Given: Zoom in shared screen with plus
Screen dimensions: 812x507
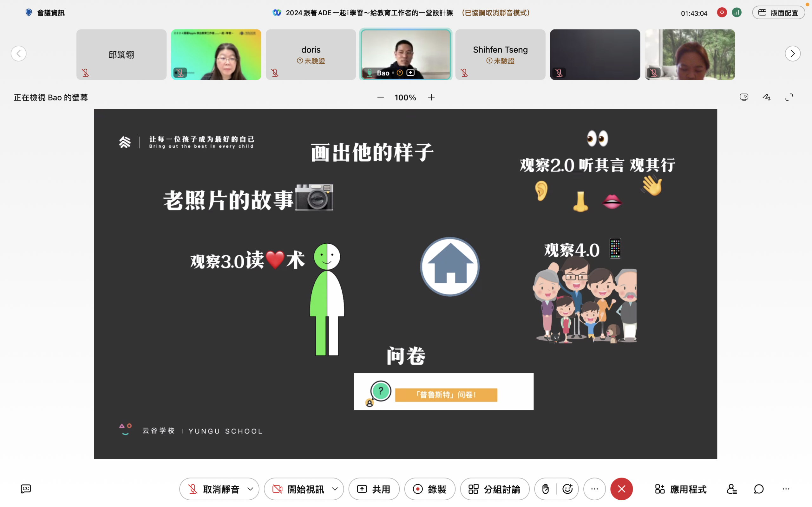Looking at the screenshot, I should [431, 97].
